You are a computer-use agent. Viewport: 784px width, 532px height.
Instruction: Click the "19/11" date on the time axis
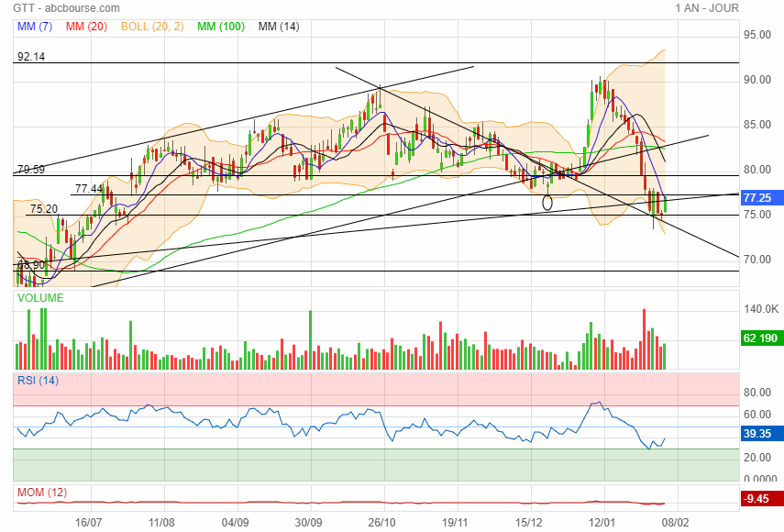pos(455,523)
